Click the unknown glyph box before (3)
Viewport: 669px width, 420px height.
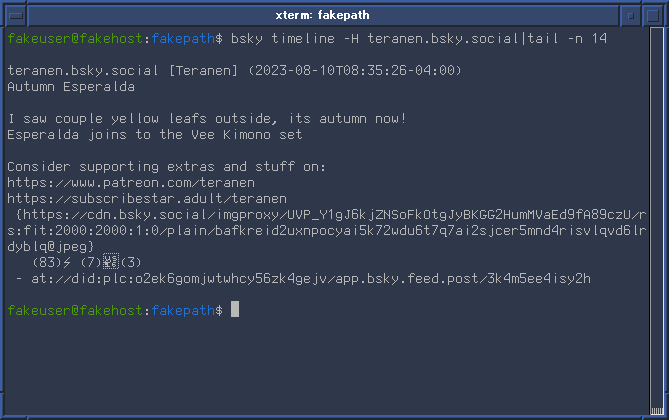click(111, 262)
